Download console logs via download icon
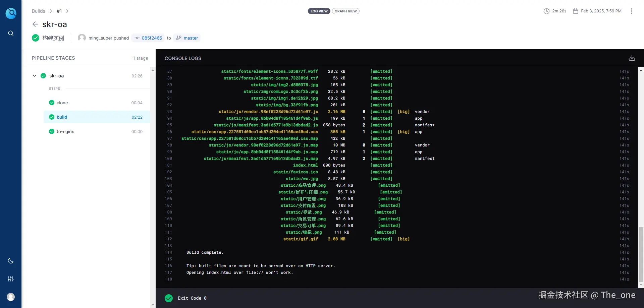Viewport: 644px width, 308px height. click(x=632, y=58)
